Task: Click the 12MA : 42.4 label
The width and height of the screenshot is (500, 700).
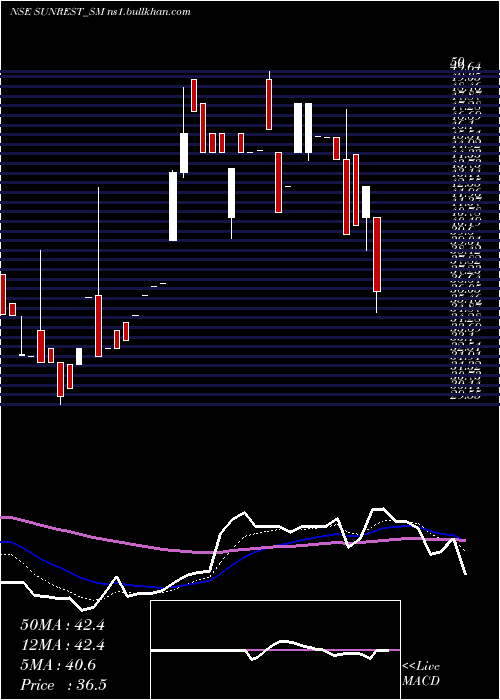Action: pos(62,646)
